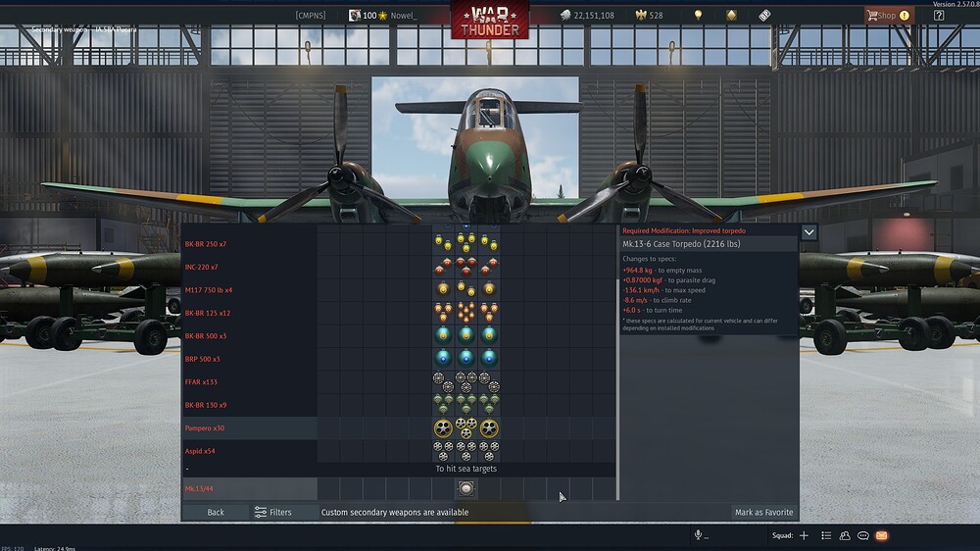Click 'Required Modification: Improved torpedo' text
Viewport: 980px width, 551px height.
pyautogui.click(x=684, y=230)
